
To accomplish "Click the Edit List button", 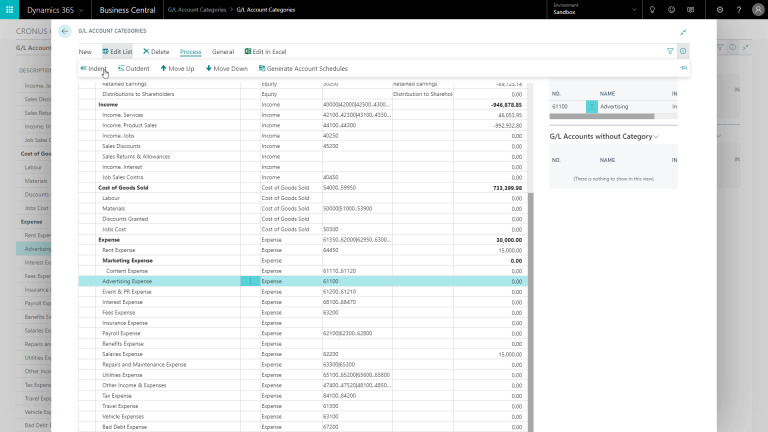I will [x=117, y=51].
